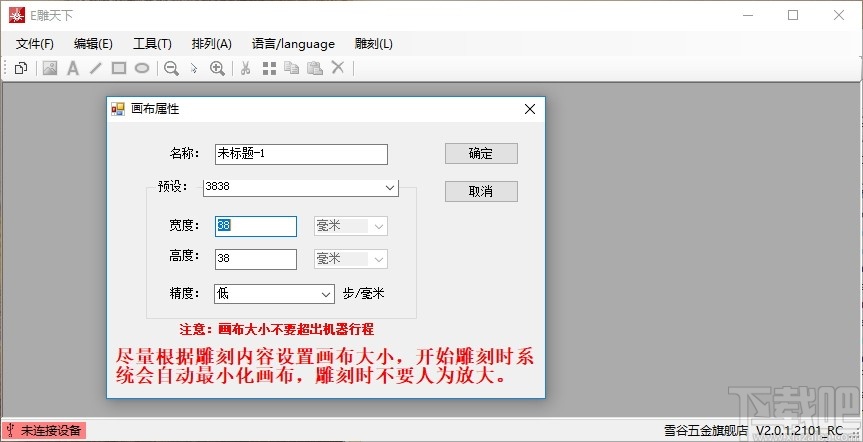Open the 文件(F) menu
The height and width of the screenshot is (442, 863).
coord(35,44)
